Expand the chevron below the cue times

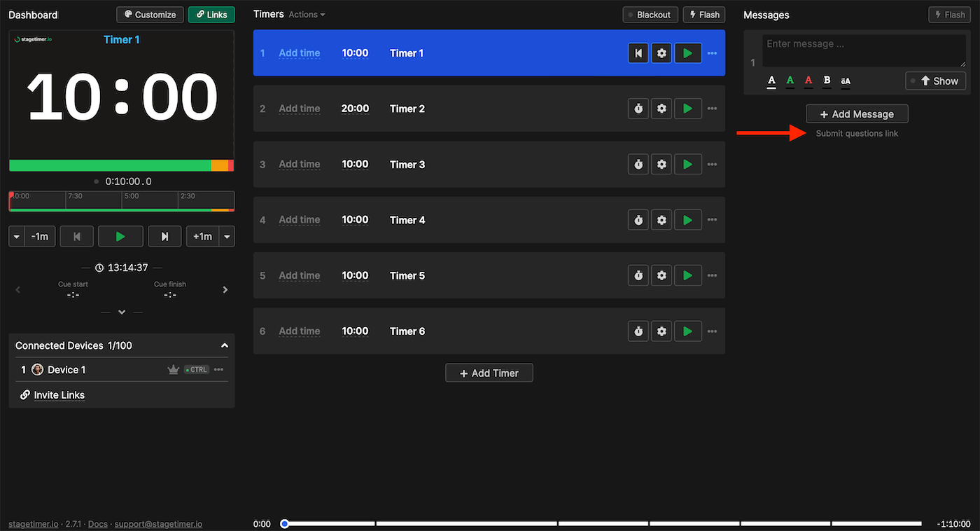pos(122,312)
